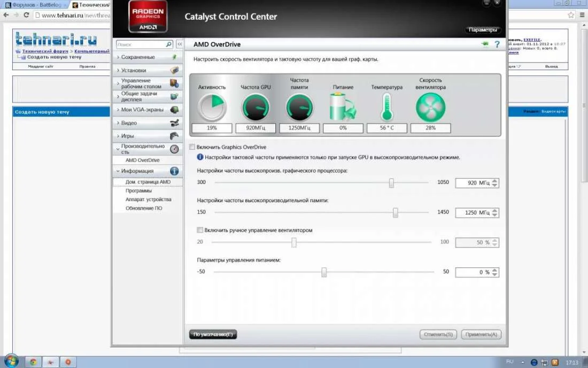Open the Windows Start orb

tap(11, 361)
